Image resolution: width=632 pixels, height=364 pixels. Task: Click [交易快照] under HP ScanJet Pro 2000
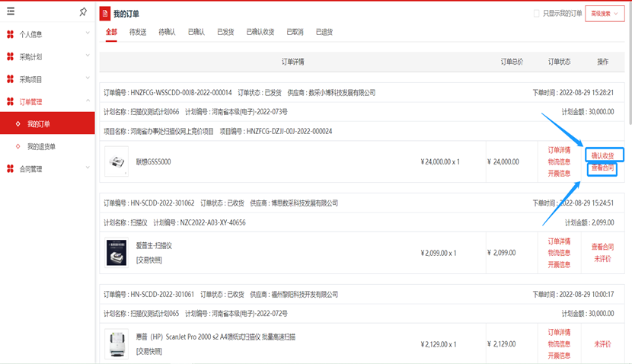tap(149, 352)
